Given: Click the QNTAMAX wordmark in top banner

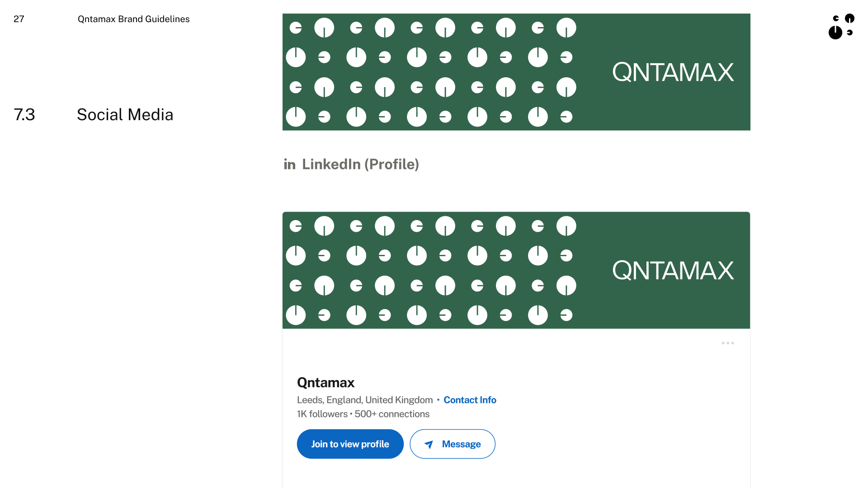Looking at the screenshot, I should [673, 72].
